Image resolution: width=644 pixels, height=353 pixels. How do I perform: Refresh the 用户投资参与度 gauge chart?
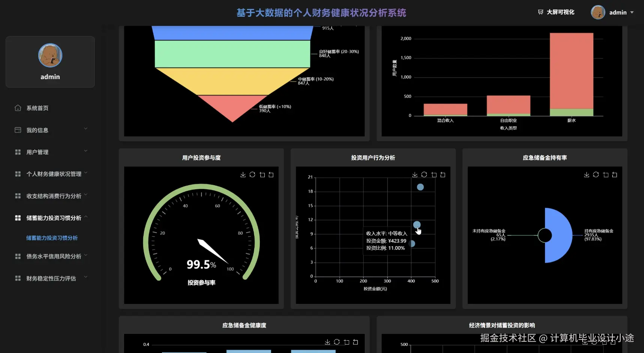(252, 175)
